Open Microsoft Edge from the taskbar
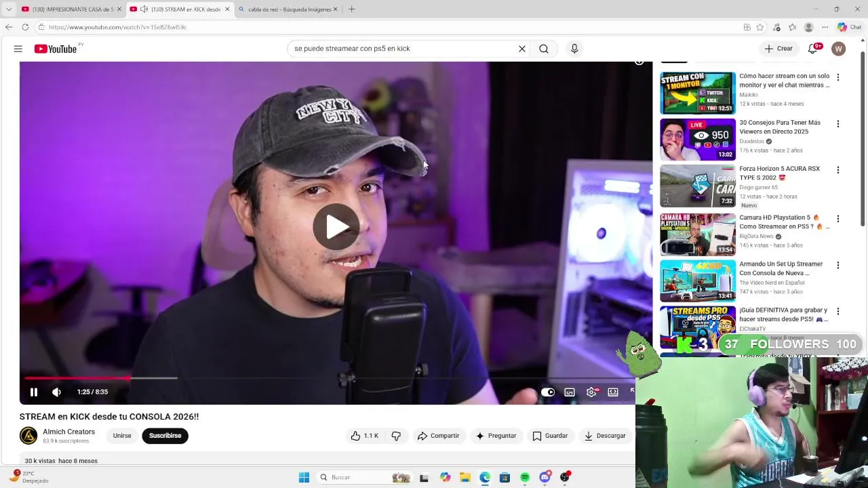This screenshot has width=868, height=488. point(485,477)
